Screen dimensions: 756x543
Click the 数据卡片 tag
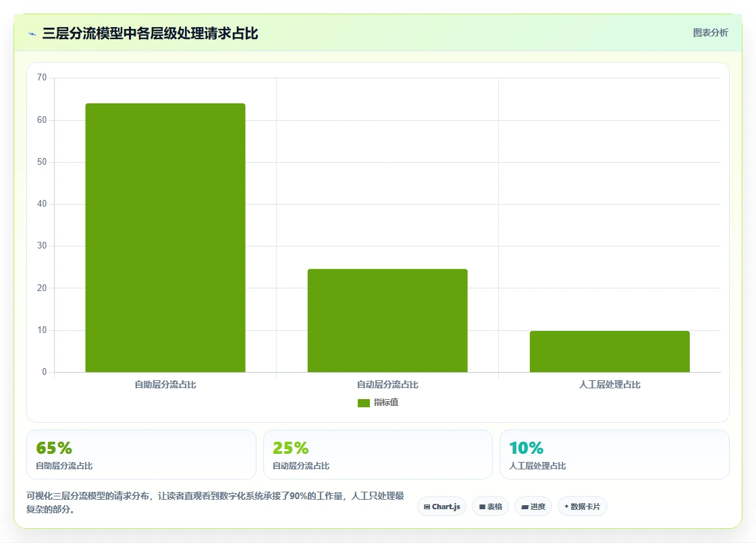(x=583, y=507)
